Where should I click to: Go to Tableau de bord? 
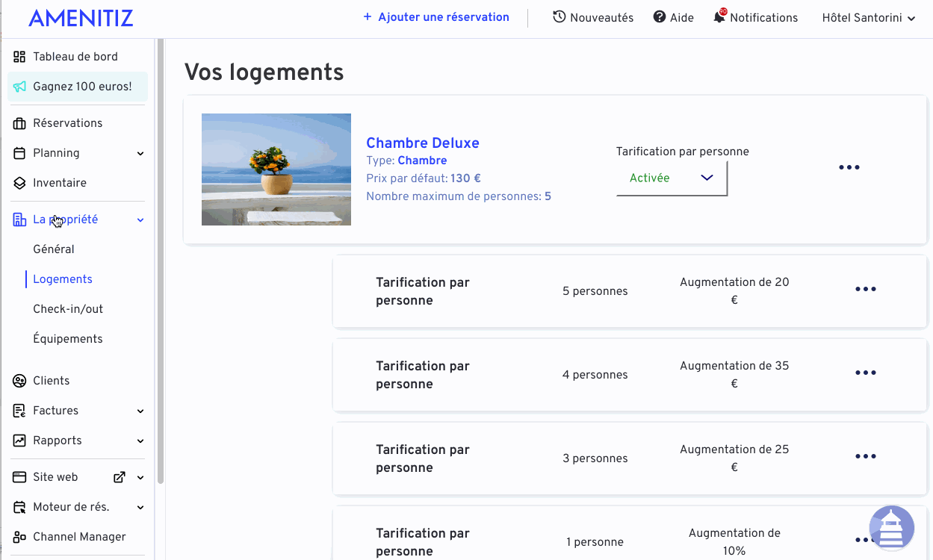tap(75, 57)
